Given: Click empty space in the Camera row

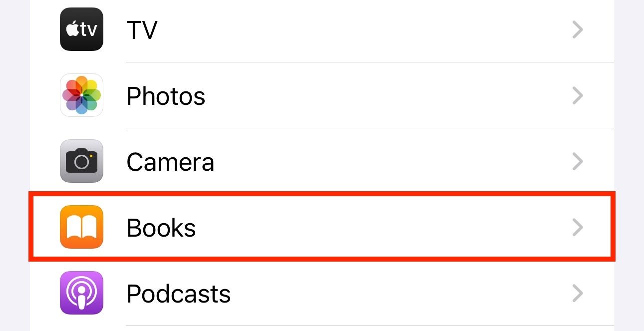Looking at the screenshot, I should pos(374,161).
